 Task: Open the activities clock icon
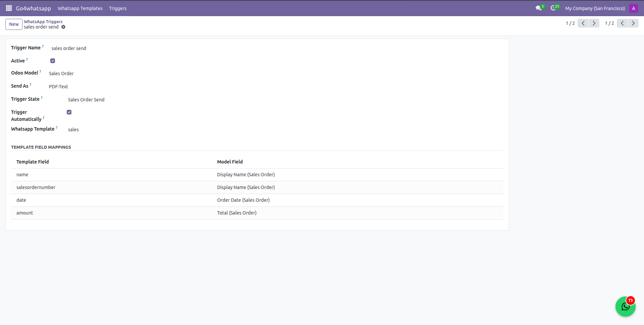tap(553, 8)
